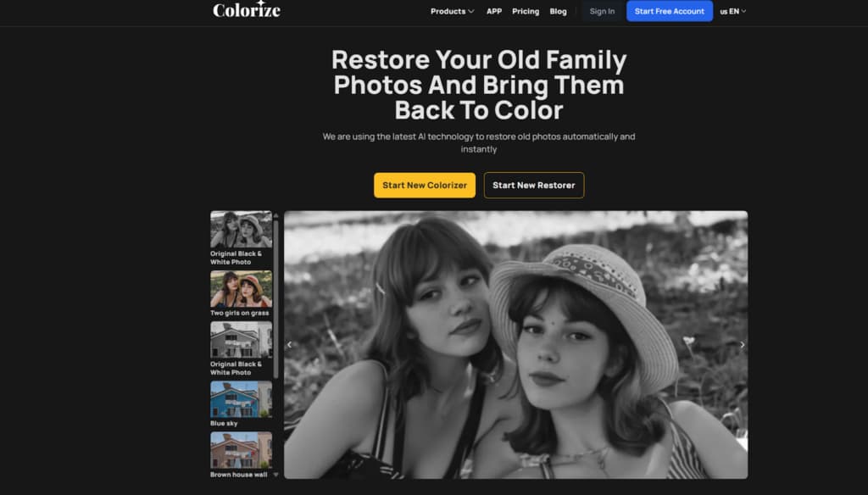Open the APP menu item
Screen dimensions: 868x495
click(494, 11)
